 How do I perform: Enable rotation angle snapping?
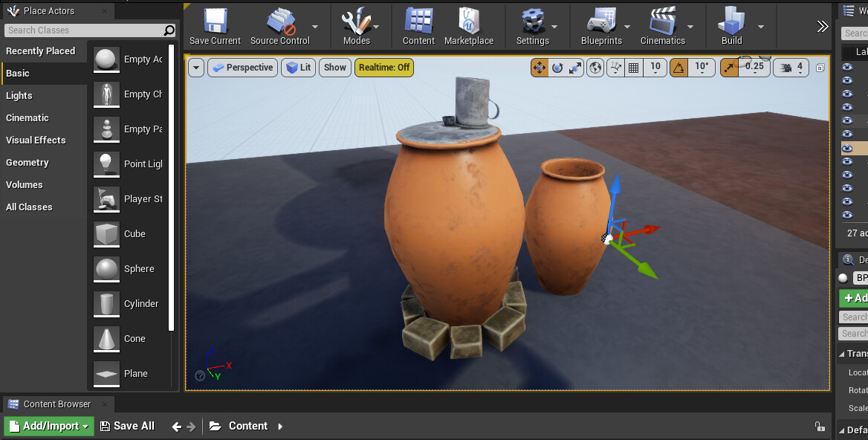tap(678, 67)
